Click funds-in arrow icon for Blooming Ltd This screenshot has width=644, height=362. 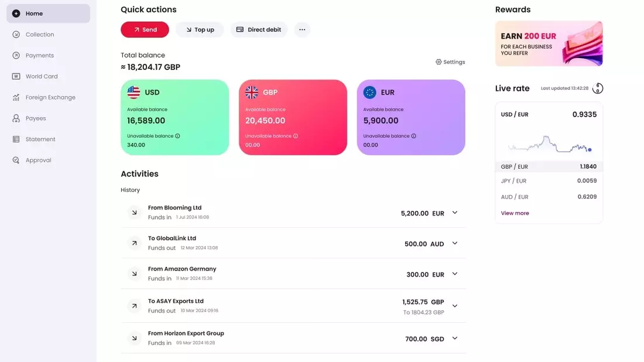[x=134, y=213]
